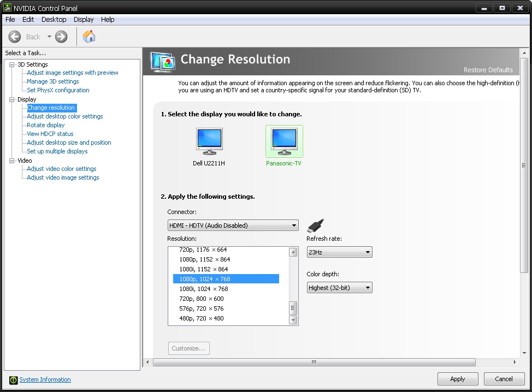The height and width of the screenshot is (392, 532).
Task: Click horizontal scrollbar right arrow
Action: [x=515, y=362]
